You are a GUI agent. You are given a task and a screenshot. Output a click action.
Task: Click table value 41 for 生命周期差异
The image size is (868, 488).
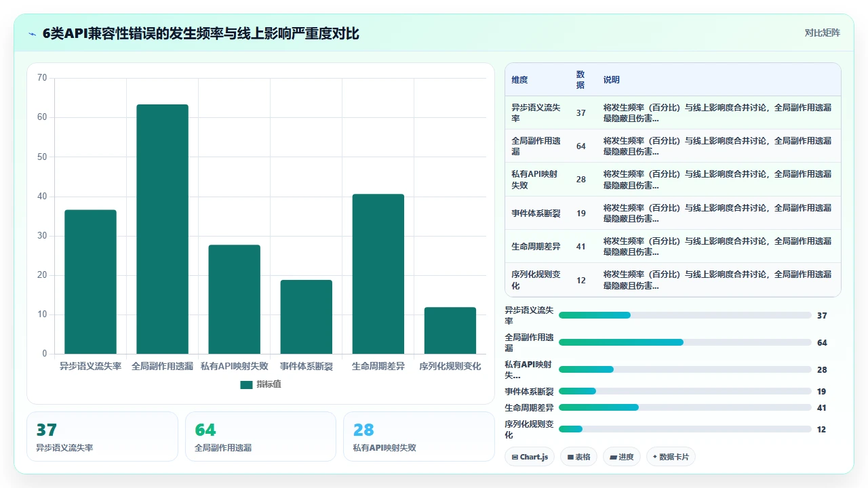(581, 247)
